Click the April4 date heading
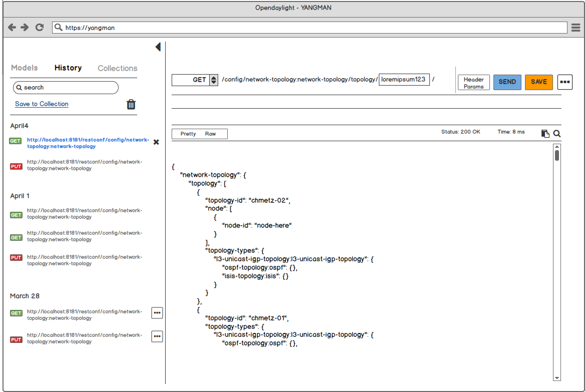This screenshot has height=392, width=585. click(20, 126)
